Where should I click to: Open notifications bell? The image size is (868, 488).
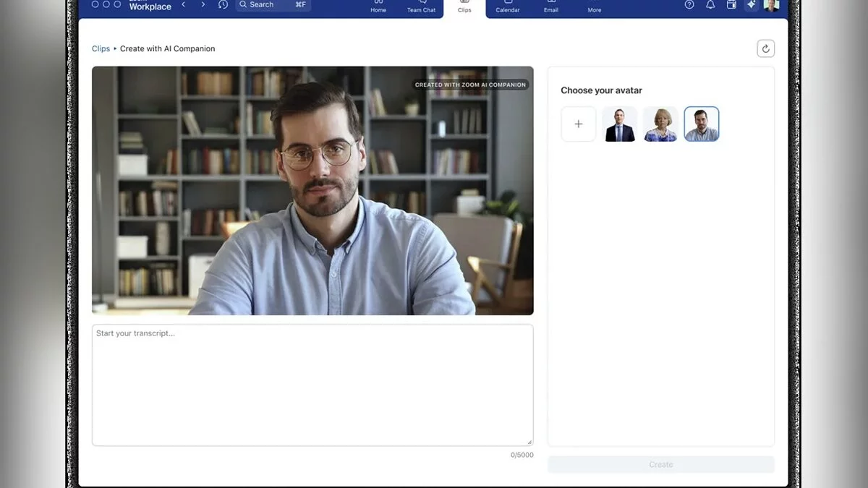tap(710, 4)
